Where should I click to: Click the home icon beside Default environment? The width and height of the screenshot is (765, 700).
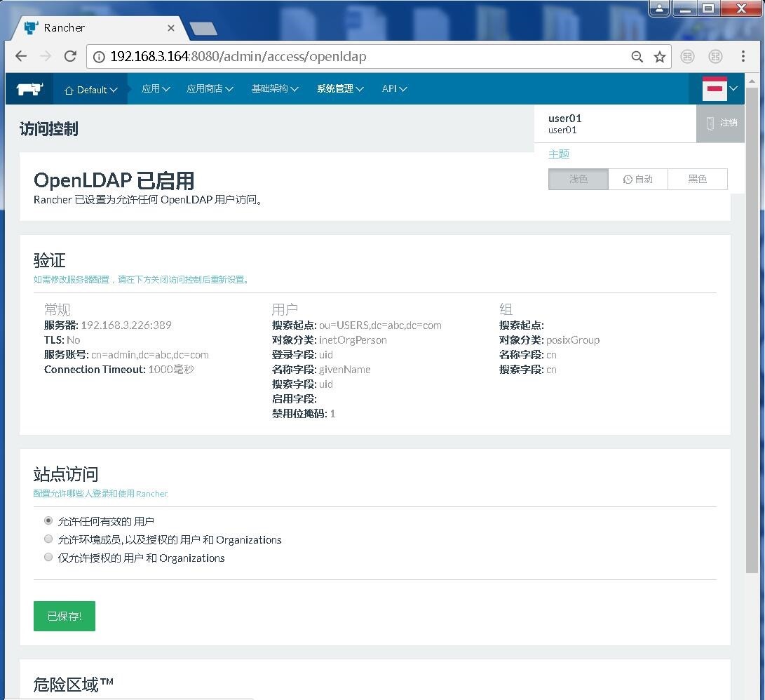tap(68, 89)
